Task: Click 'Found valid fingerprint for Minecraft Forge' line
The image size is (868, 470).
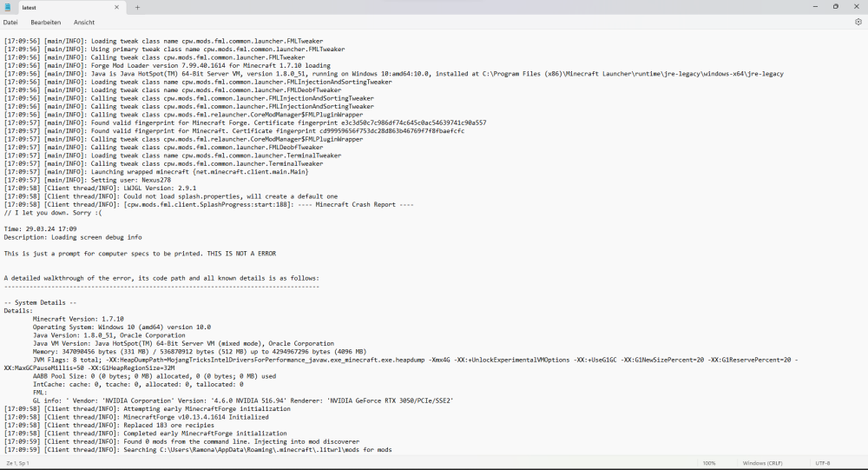Action: (246, 122)
